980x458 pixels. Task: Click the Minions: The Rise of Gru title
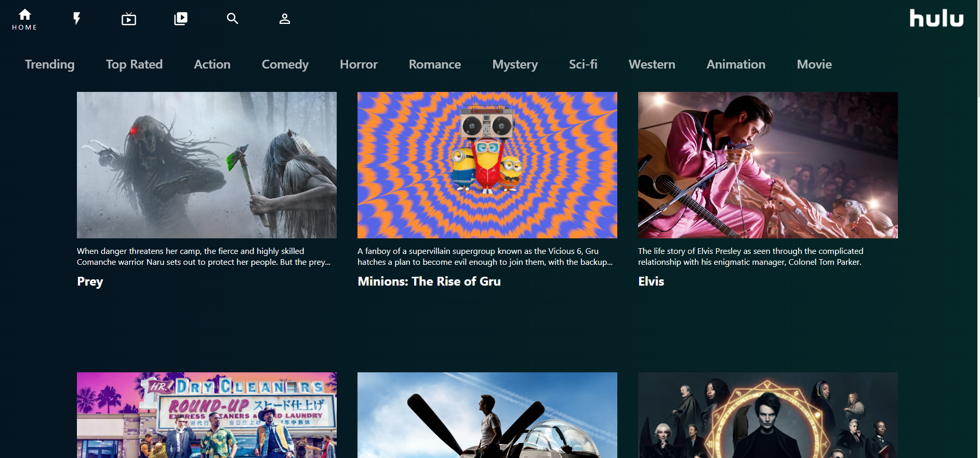(429, 281)
